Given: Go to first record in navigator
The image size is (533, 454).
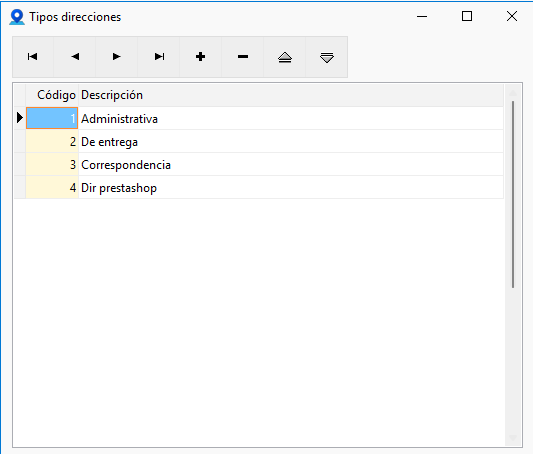Looking at the screenshot, I should [33, 57].
